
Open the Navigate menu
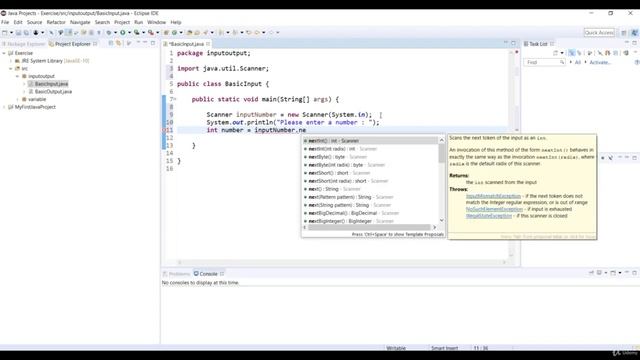pos(80,22)
